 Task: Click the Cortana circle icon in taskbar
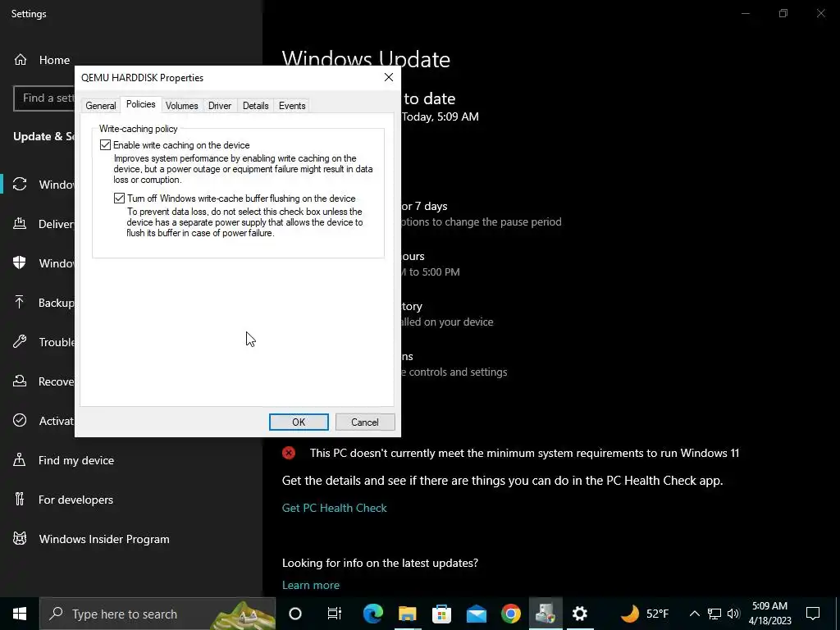pos(295,614)
